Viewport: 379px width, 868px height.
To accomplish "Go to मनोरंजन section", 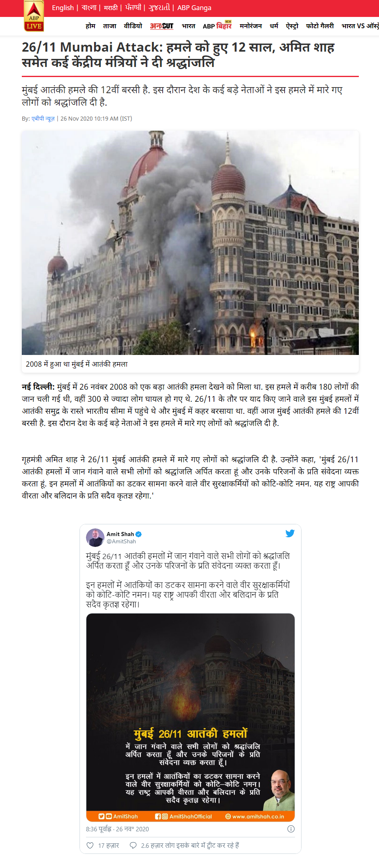I will pos(251,26).
